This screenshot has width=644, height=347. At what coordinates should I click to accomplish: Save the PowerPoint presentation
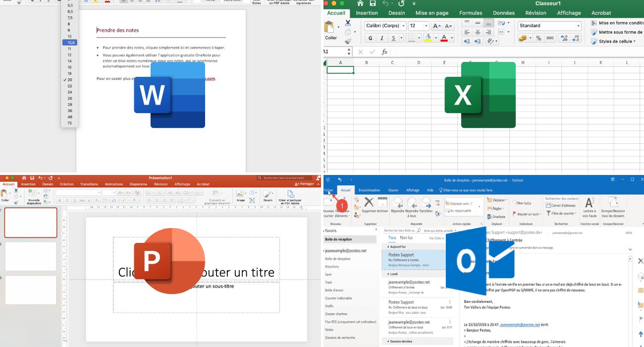(32, 177)
